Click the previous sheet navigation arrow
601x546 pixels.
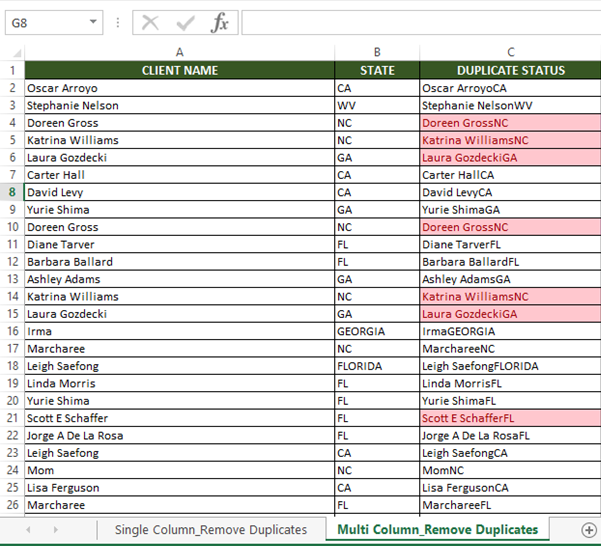[x=28, y=530]
